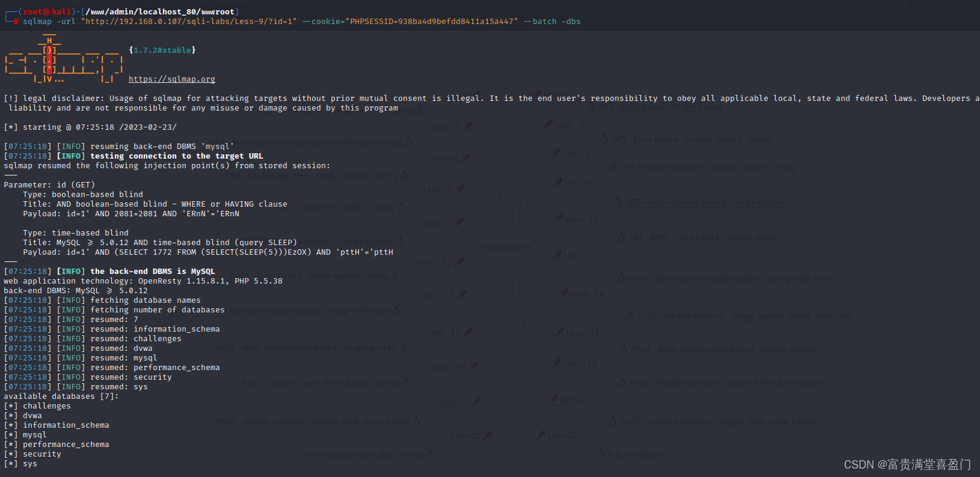Click the 'web application technology: OpenResty' line

(143, 281)
